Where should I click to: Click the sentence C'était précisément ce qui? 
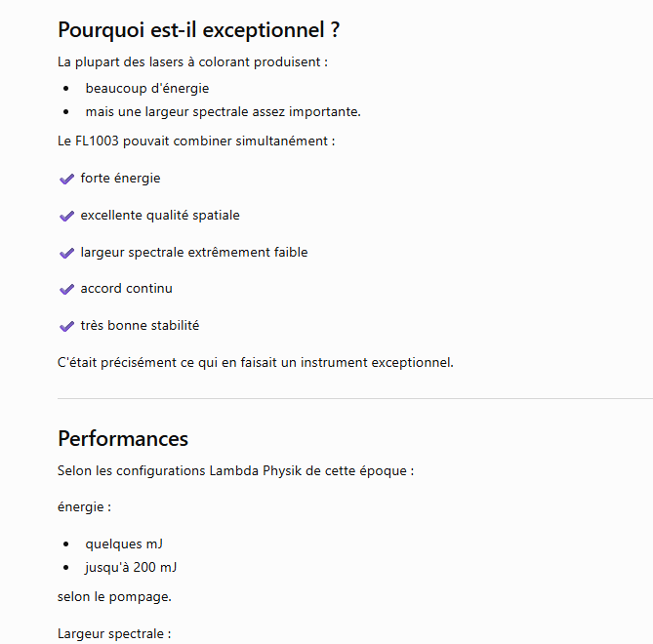256,363
